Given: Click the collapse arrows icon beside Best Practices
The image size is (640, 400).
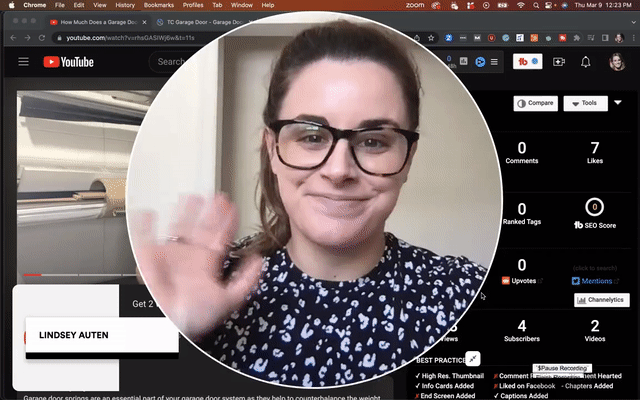Looking at the screenshot, I should coord(473,359).
